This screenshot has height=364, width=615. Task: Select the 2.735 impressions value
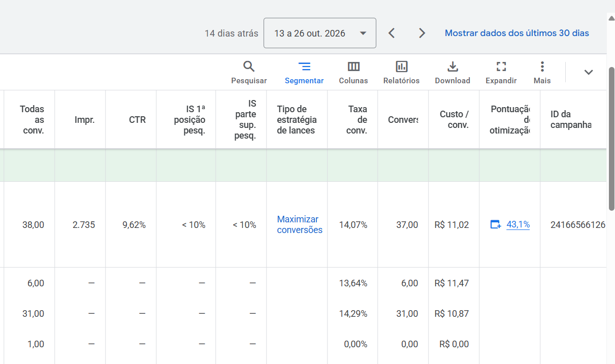84,224
